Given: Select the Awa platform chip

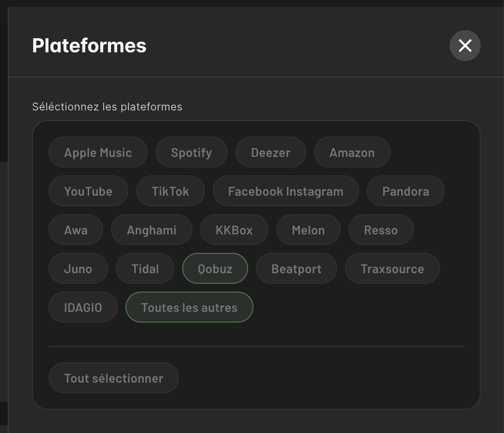Looking at the screenshot, I should [x=76, y=230].
